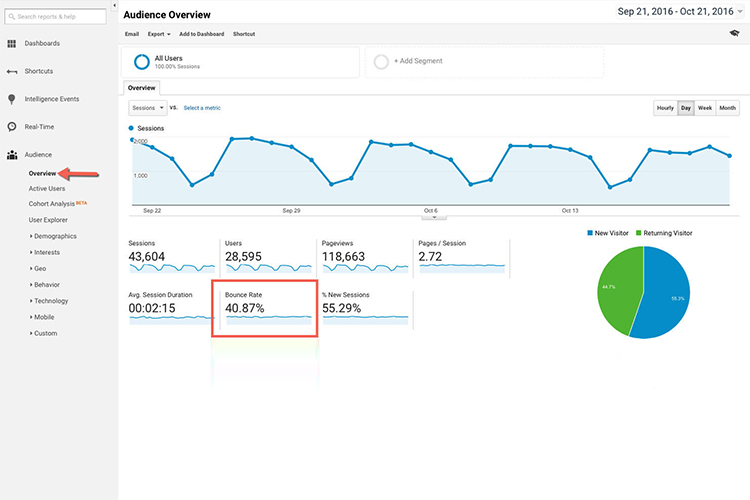Click the Dashboards grid icon

(x=12, y=44)
